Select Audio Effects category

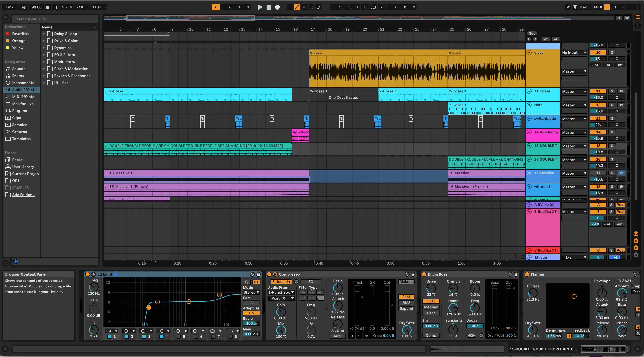pos(24,90)
